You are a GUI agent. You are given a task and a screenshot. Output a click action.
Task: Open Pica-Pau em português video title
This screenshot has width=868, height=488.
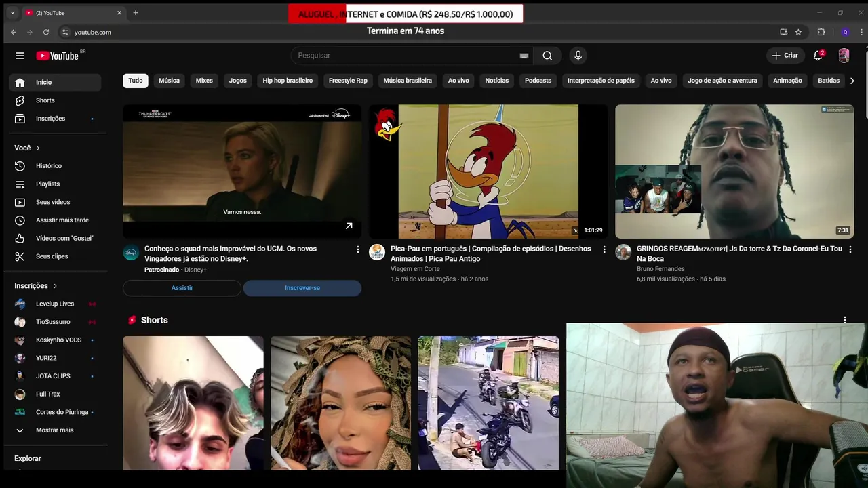(x=491, y=253)
